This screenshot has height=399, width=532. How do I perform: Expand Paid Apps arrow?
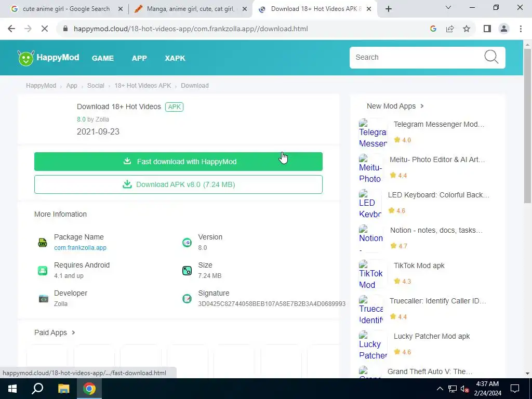[x=73, y=332]
